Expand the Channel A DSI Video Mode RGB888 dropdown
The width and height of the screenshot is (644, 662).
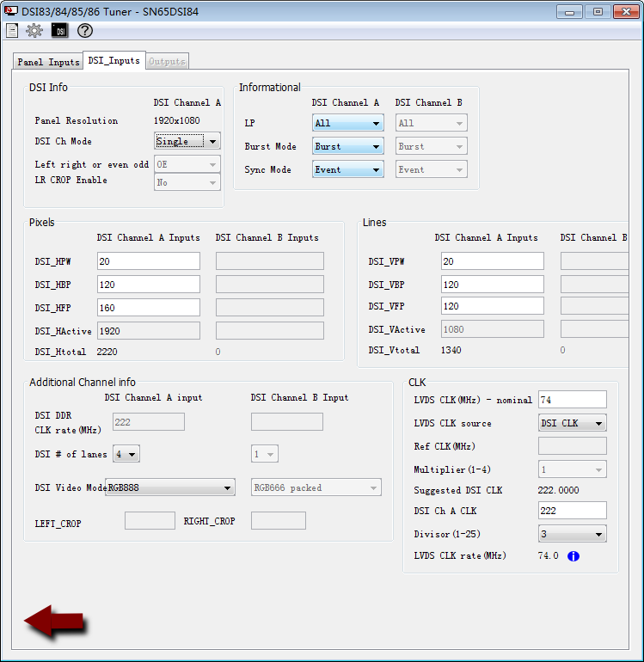(169, 487)
